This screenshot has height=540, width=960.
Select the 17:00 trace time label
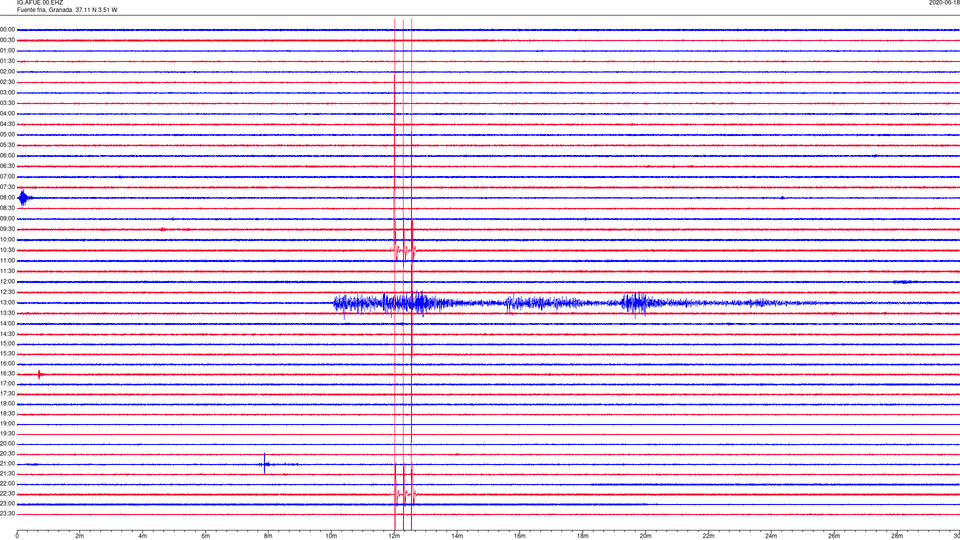[7, 384]
